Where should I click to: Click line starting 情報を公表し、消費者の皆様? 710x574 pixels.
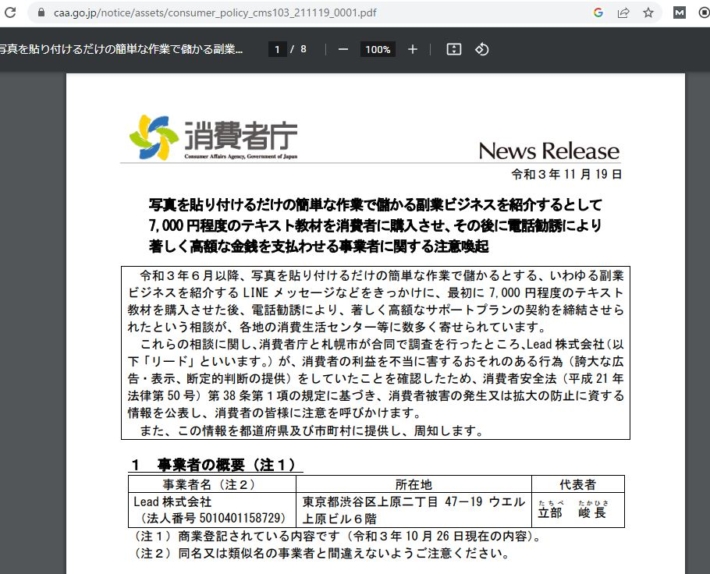point(274,413)
